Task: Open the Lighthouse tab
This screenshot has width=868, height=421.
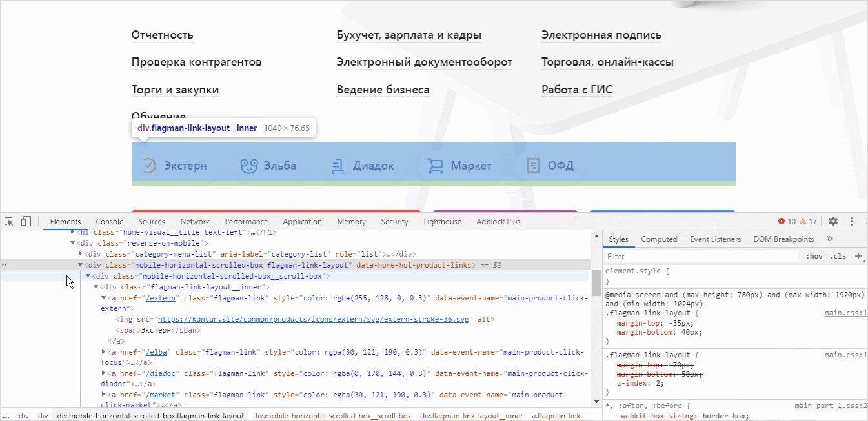Action: (x=443, y=221)
